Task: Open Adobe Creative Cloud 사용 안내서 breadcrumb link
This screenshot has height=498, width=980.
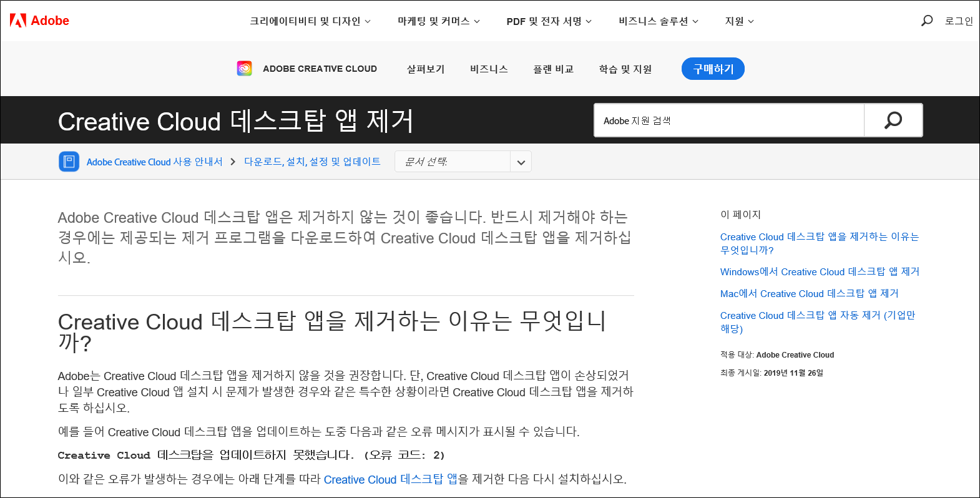Action: [154, 162]
